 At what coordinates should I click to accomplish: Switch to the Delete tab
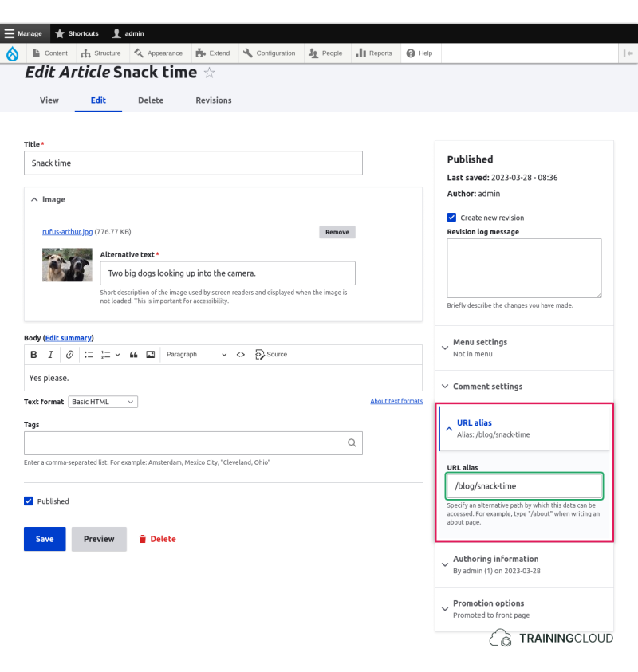151,100
